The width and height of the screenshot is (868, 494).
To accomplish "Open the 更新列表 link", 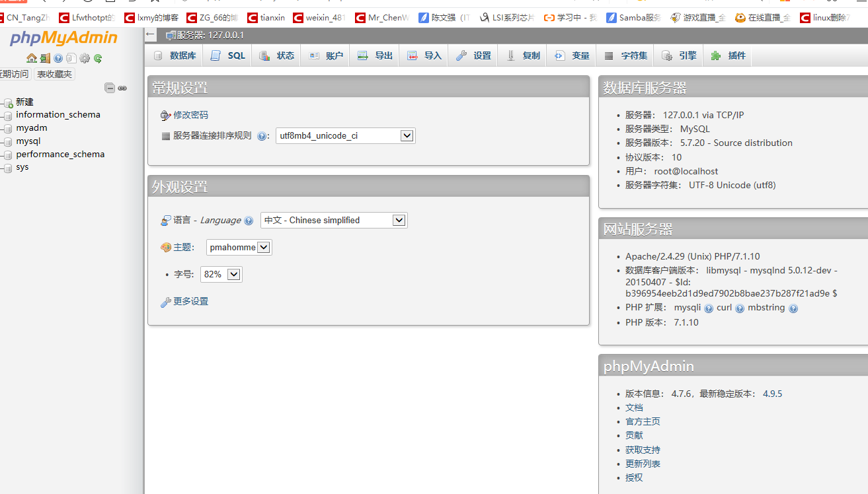I will [x=643, y=464].
